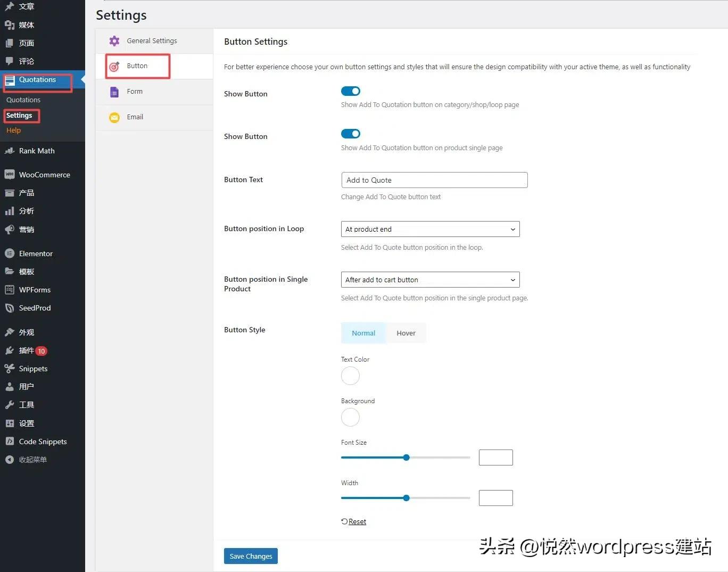The height and width of the screenshot is (572, 728).
Task: Select the Normal button style tab
Action: coord(363,333)
